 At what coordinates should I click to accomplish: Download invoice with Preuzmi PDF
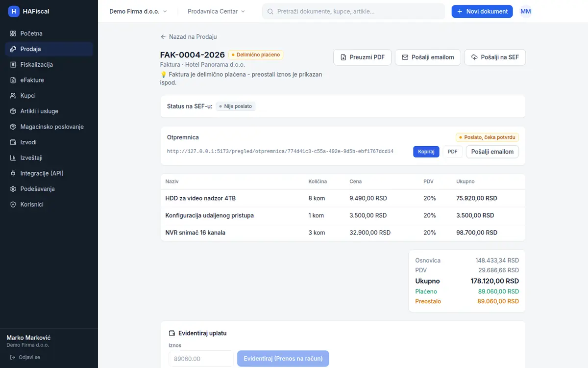(363, 57)
